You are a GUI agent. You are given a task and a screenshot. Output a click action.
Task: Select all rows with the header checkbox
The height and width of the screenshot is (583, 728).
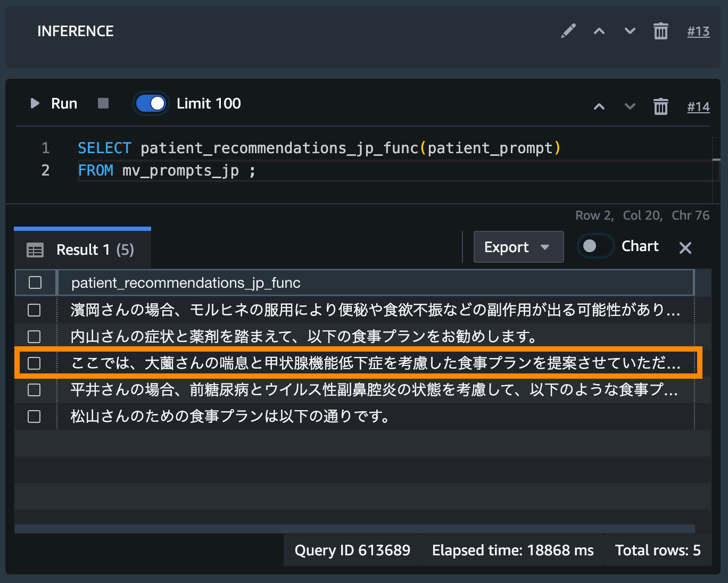(35, 282)
